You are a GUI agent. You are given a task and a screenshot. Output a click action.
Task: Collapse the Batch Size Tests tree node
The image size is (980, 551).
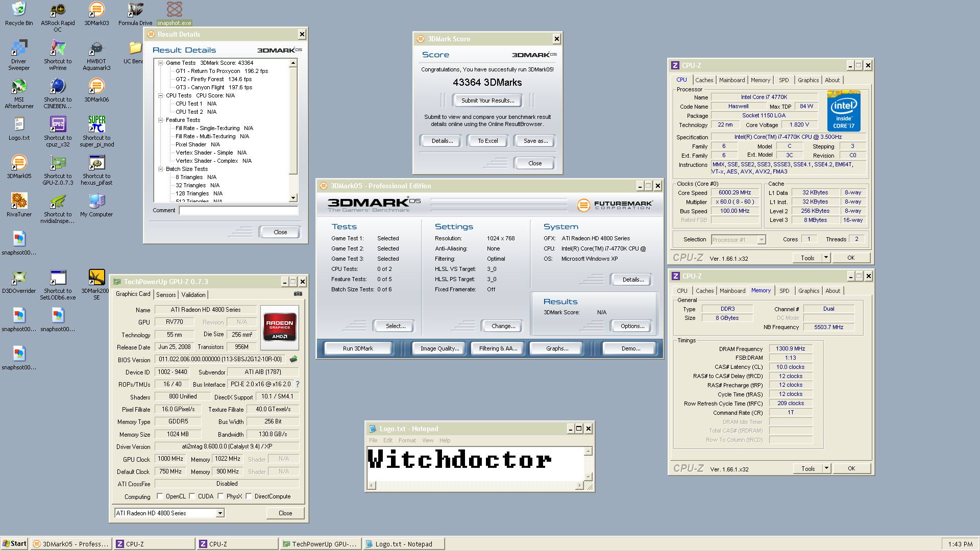point(160,169)
